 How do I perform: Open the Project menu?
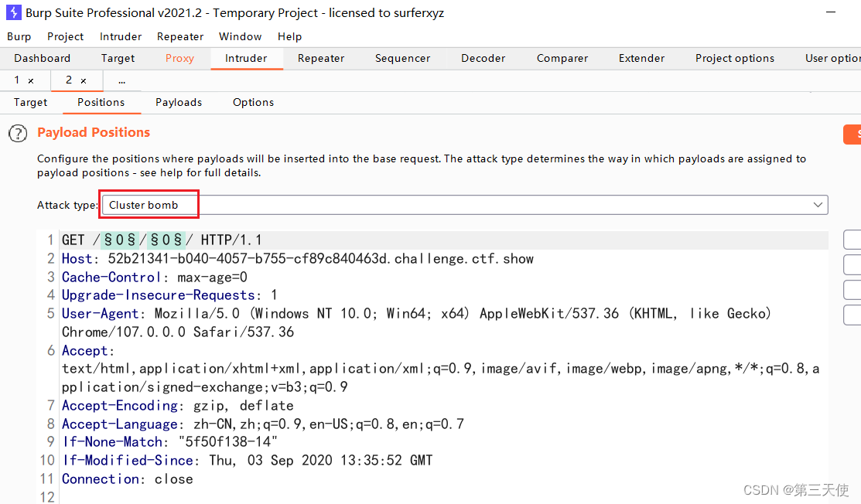pos(65,37)
